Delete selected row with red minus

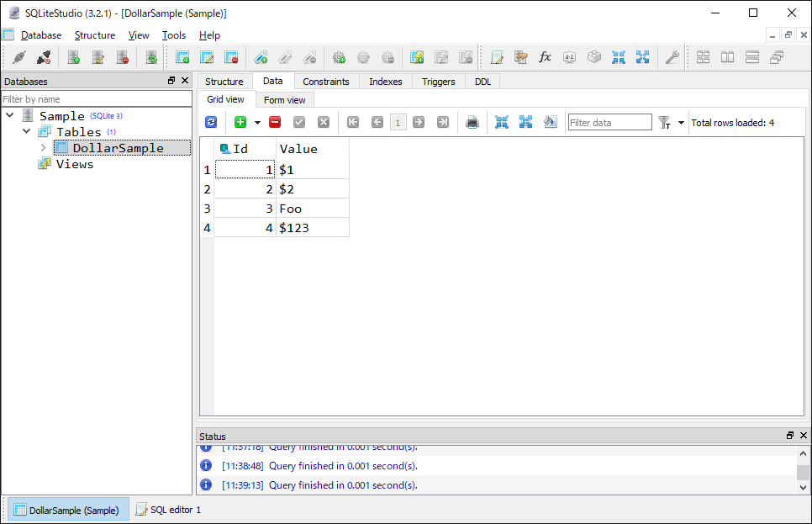click(275, 122)
